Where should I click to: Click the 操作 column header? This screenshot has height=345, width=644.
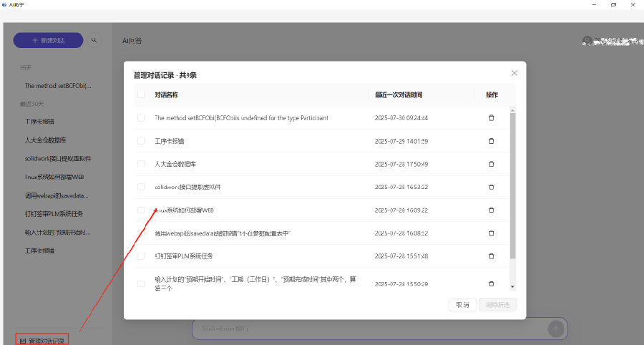[492, 95]
